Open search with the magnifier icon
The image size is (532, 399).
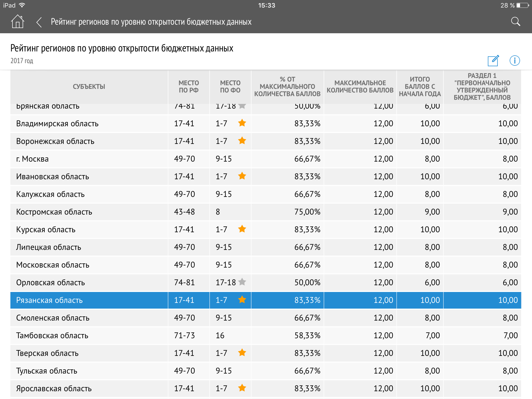point(515,22)
